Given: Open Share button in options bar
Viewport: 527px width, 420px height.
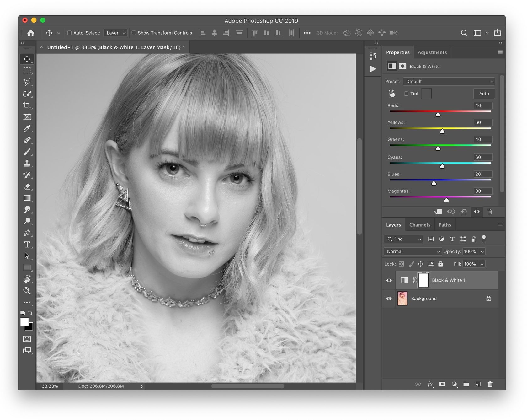Looking at the screenshot, I should (x=498, y=32).
